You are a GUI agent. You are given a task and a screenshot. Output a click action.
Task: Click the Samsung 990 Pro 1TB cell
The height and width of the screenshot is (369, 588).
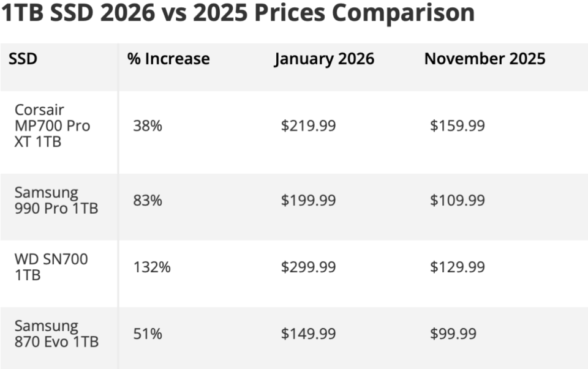(x=56, y=200)
